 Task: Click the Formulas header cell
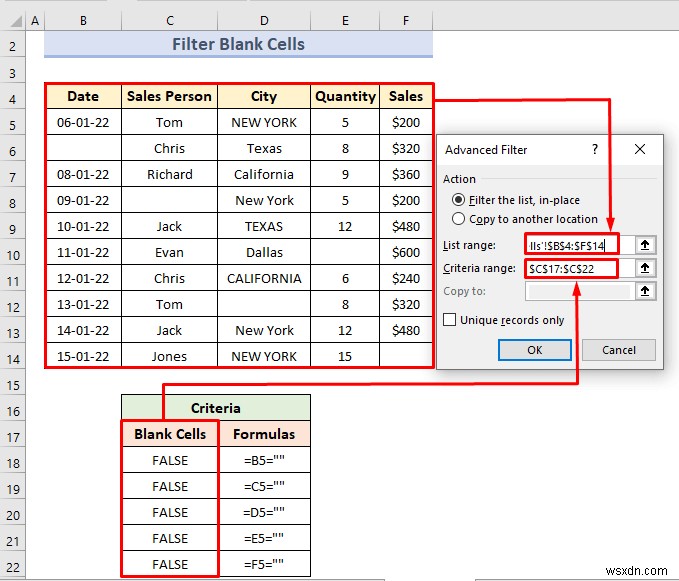coord(264,434)
